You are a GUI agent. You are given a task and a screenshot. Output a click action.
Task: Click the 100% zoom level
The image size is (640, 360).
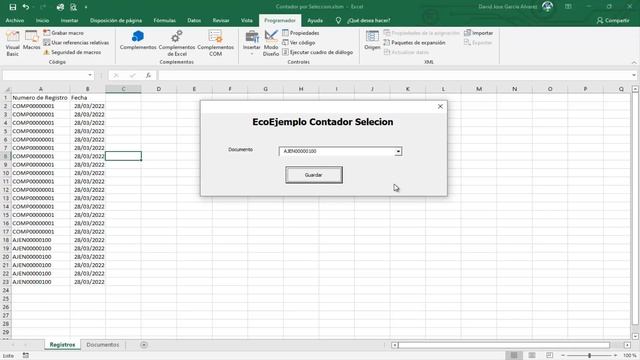629,355
